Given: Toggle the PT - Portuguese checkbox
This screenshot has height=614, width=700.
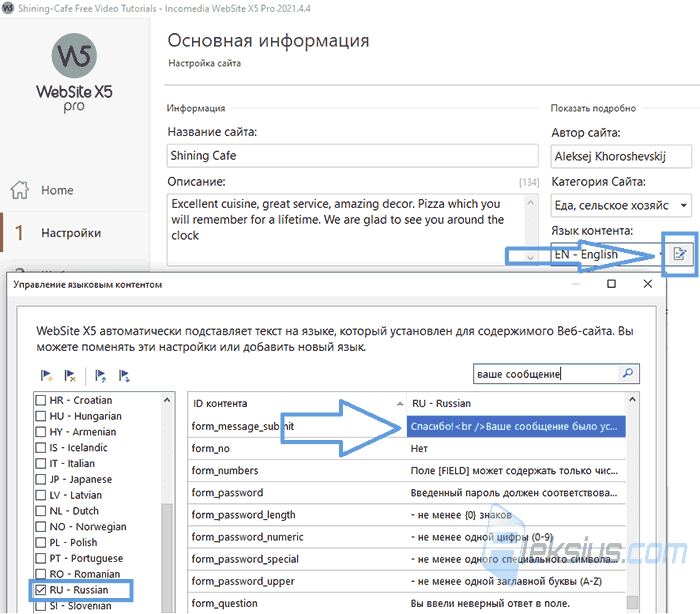Looking at the screenshot, I should pos(41,558).
